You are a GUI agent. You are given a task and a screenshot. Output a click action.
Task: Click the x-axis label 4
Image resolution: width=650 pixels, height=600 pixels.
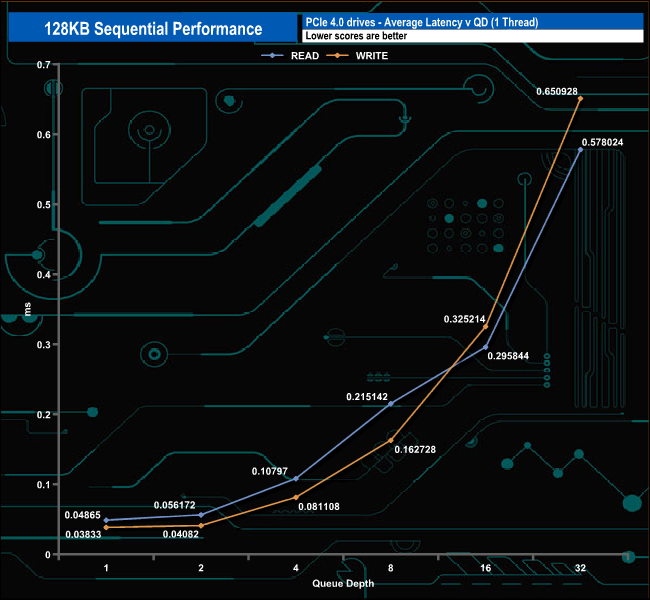[x=296, y=568]
